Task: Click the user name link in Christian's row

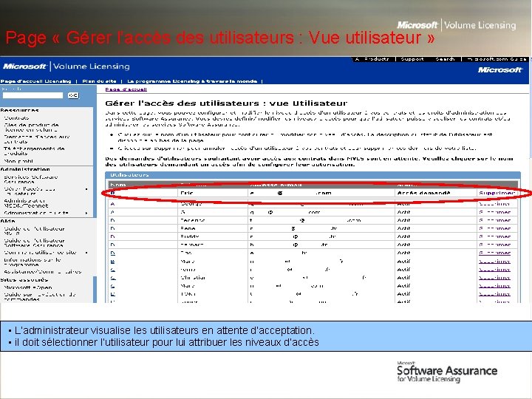Action: (x=113, y=278)
